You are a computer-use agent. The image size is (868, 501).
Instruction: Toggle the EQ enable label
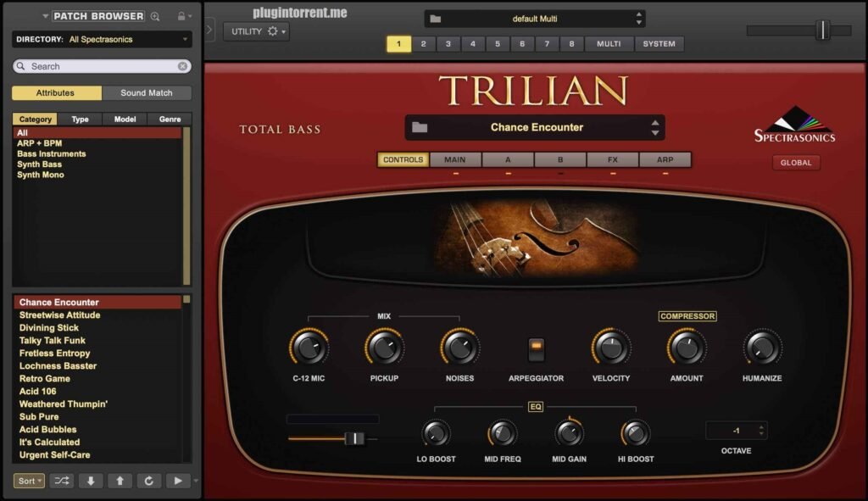(x=536, y=407)
